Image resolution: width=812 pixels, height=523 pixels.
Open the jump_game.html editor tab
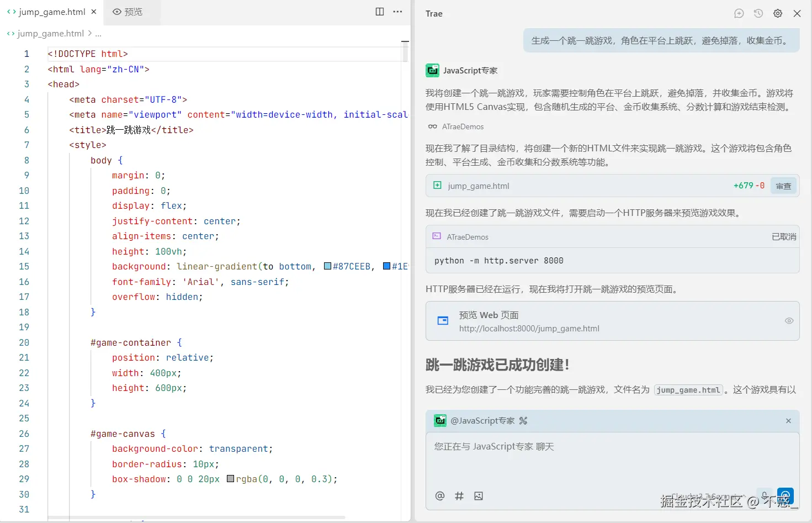[x=52, y=12]
